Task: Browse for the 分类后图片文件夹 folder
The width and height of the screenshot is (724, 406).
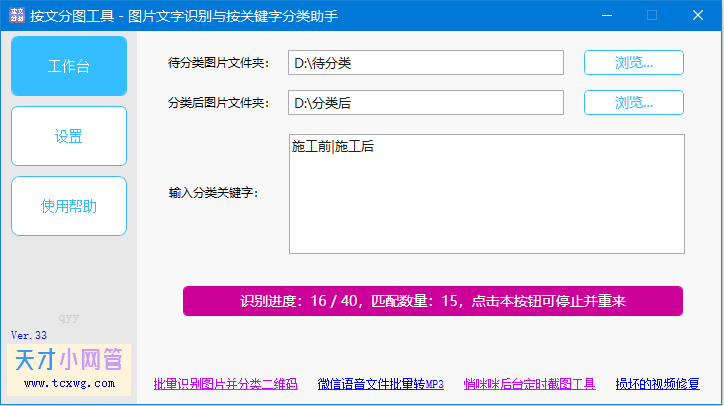Action: pos(634,103)
